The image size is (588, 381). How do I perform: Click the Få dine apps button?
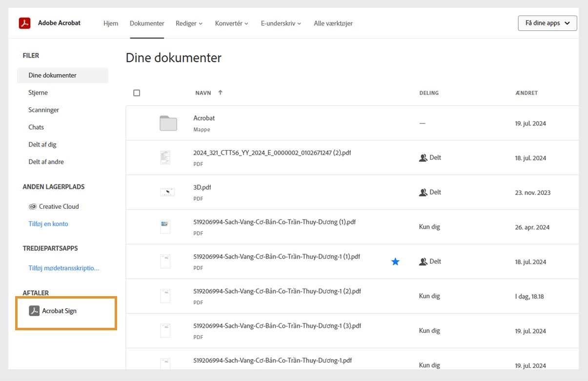pyautogui.click(x=547, y=22)
